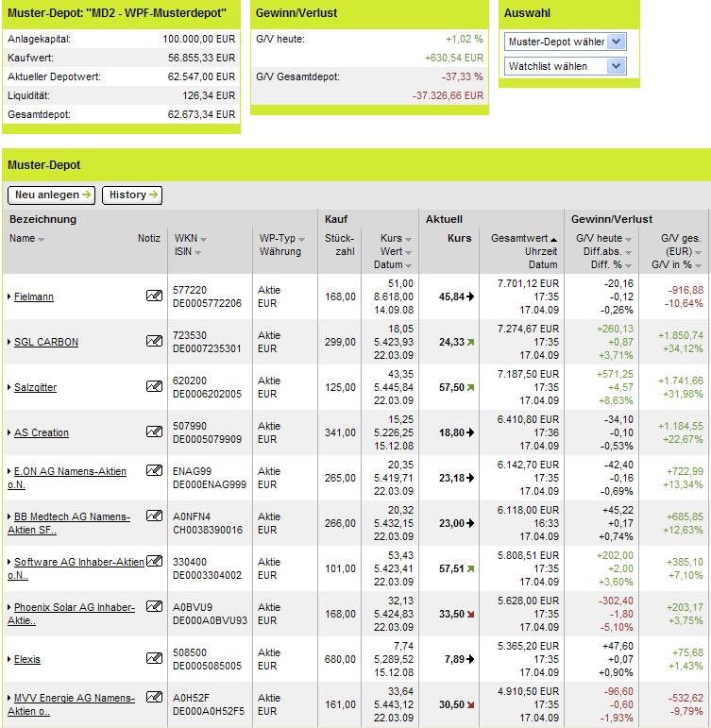Click the Gesamtwert 7.187,50 EUR
Image resolution: width=711 pixels, height=728 pixels.
(528, 374)
